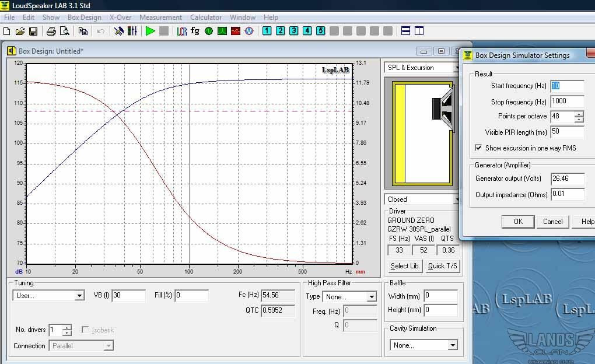The image size is (595, 364).
Task: Open the Measurement menu
Action: [x=160, y=17]
